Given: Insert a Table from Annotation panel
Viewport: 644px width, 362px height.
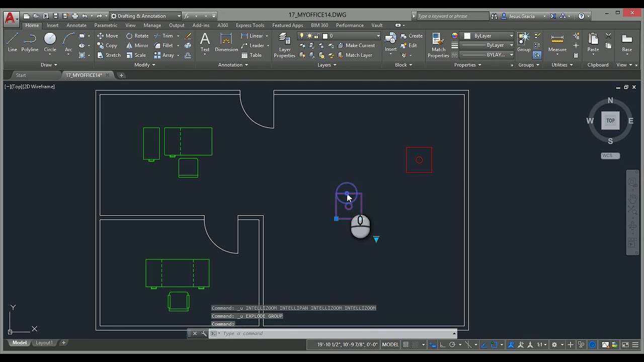Looking at the screenshot, I should [x=252, y=55].
